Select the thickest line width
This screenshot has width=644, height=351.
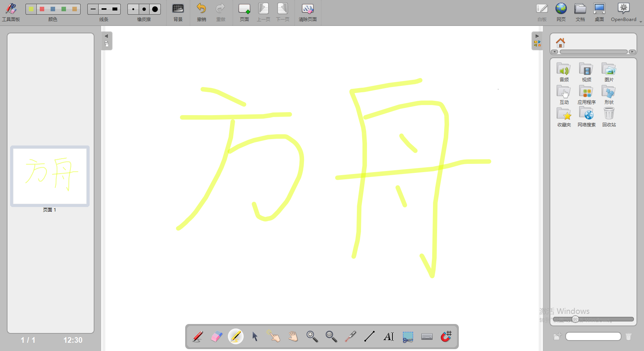115,9
